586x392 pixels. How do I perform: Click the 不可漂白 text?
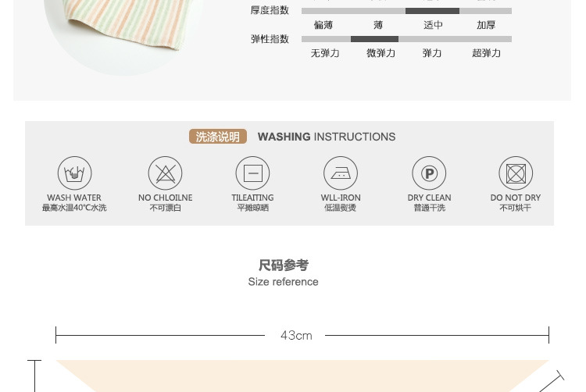[x=165, y=208]
